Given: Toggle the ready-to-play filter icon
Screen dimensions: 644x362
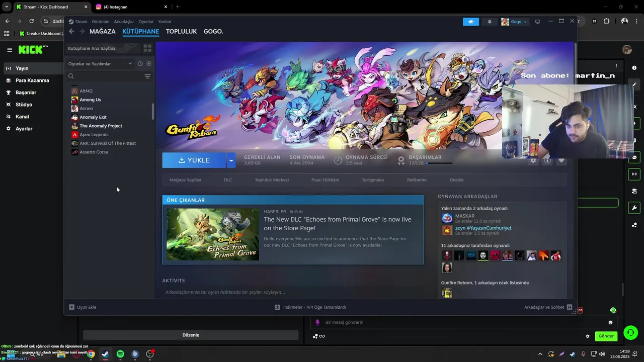Looking at the screenshot, I should pos(149,64).
